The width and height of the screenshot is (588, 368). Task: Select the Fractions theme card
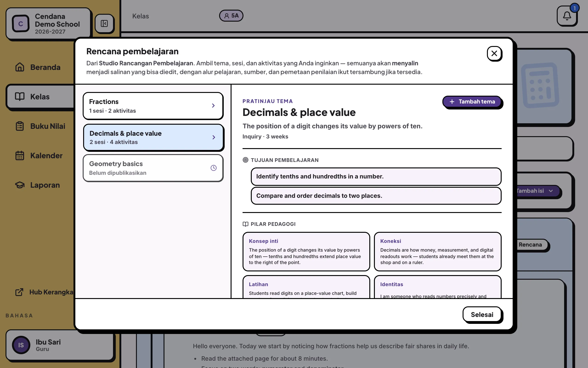click(153, 106)
